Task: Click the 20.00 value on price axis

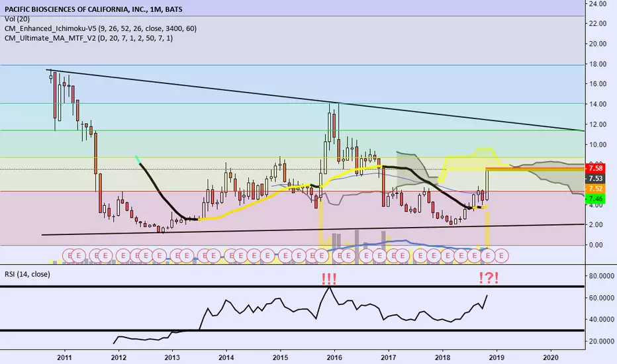Action: coord(598,44)
